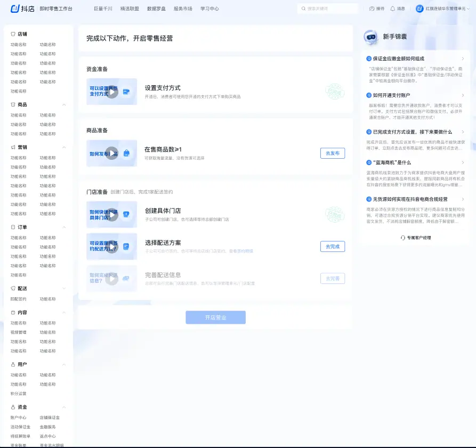Viewport: 476px width, 448px height.
Task: Play the 创建具体门店 tutorial video
Action: tap(112, 215)
